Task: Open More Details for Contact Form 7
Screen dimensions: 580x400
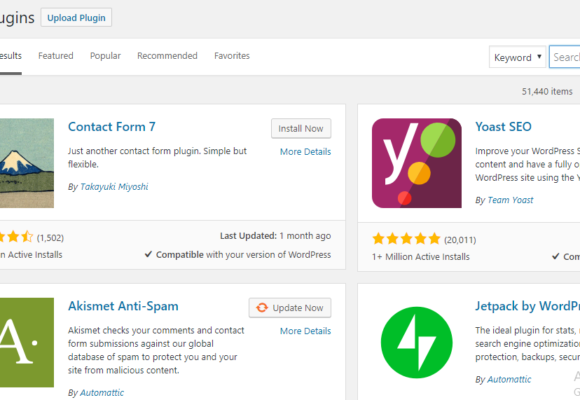Action: 305,152
